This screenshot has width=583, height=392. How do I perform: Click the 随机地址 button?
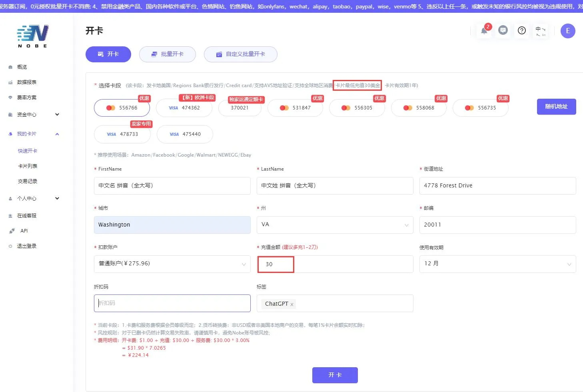[557, 107]
